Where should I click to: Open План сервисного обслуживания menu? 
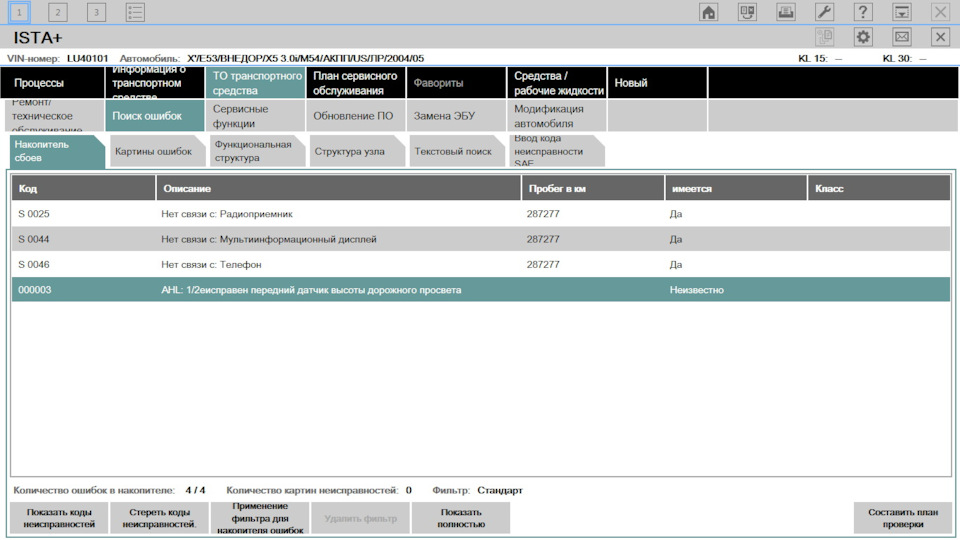pyautogui.click(x=356, y=83)
